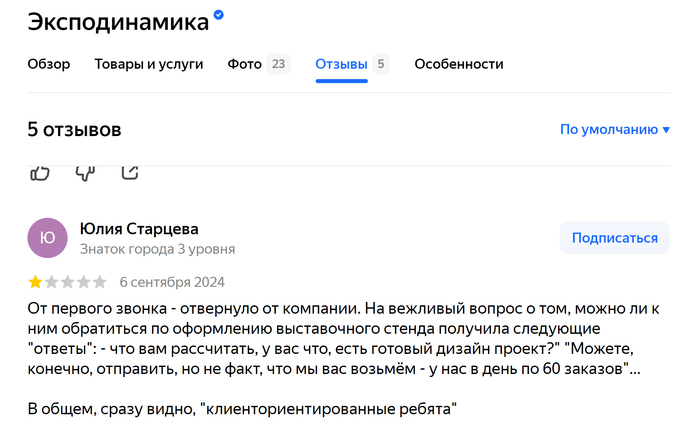
Task: Click the photo count badge "23"
Action: (278, 64)
